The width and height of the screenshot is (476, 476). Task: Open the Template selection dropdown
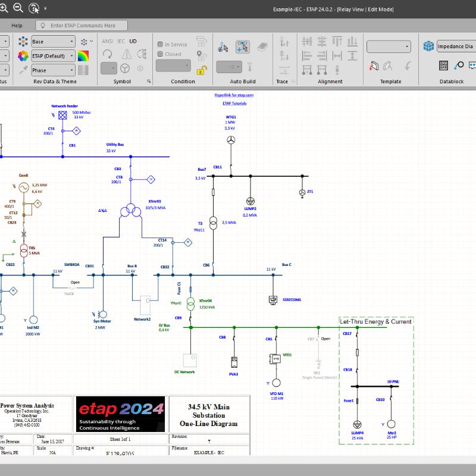[x=389, y=47]
